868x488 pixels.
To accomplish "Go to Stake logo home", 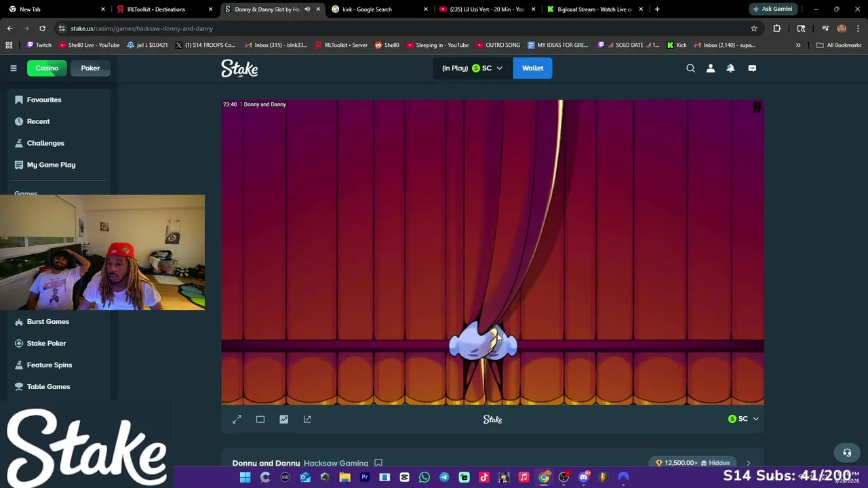I will click(x=239, y=68).
